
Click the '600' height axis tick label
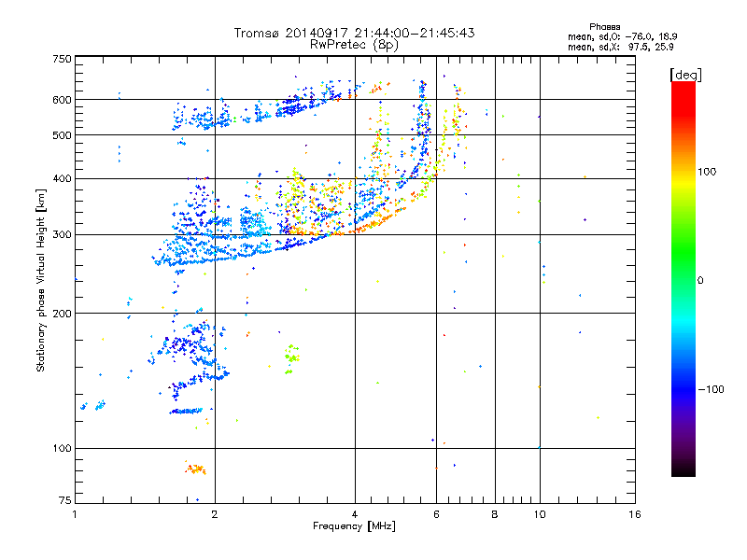click(63, 100)
